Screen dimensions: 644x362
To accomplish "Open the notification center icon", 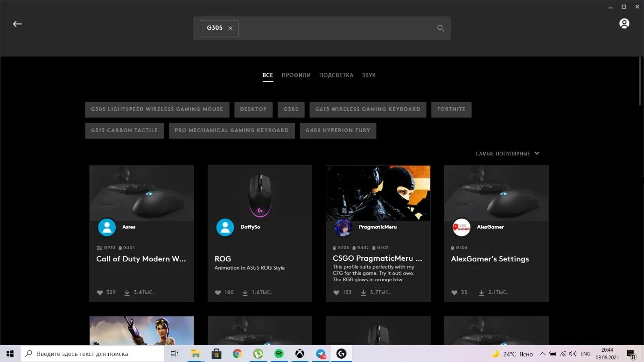I will pos(630,354).
